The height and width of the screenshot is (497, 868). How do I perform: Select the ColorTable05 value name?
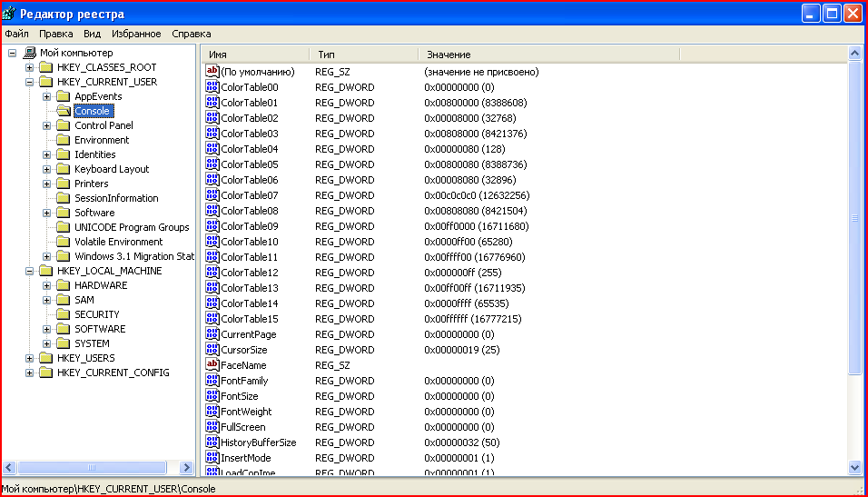point(249,164)
